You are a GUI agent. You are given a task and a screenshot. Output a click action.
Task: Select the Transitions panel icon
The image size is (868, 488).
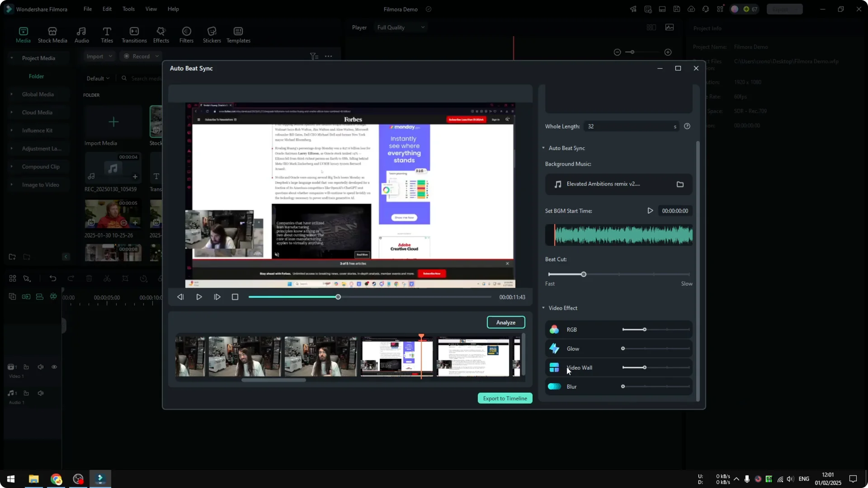tap(134, 35)
